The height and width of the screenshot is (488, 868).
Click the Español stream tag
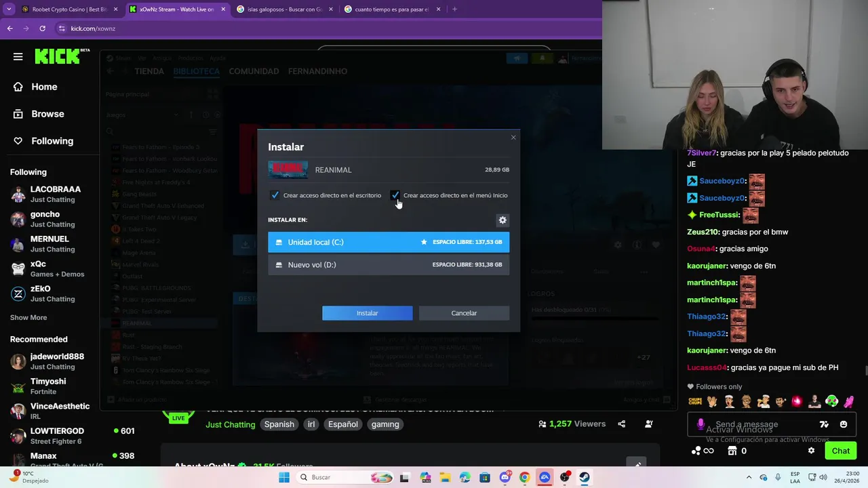tap(343, 424)
